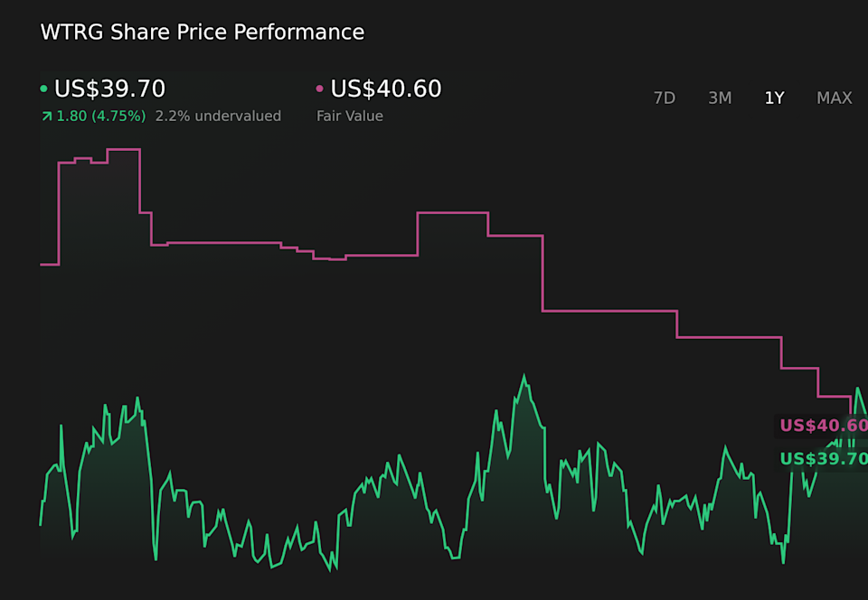Click the highest plateau of fair value line

[x=123, y=149]
